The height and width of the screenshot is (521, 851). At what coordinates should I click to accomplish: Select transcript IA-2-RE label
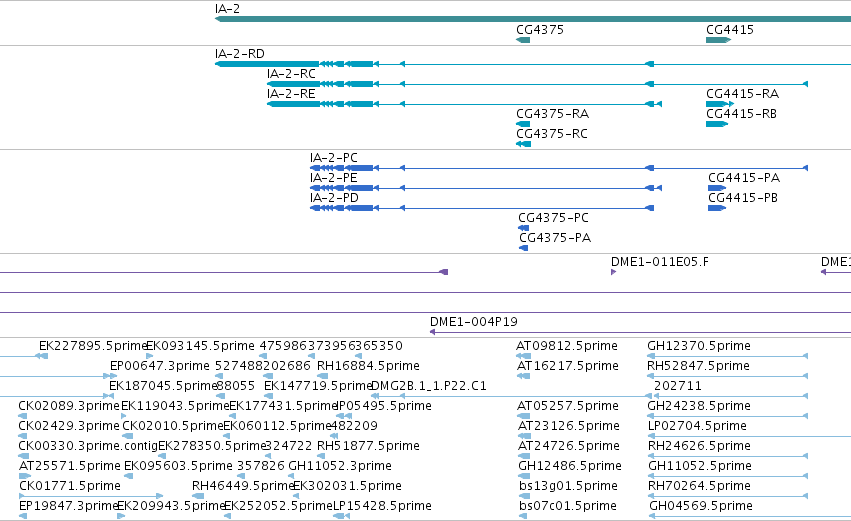pyautogui.click(x=291, y=94)
